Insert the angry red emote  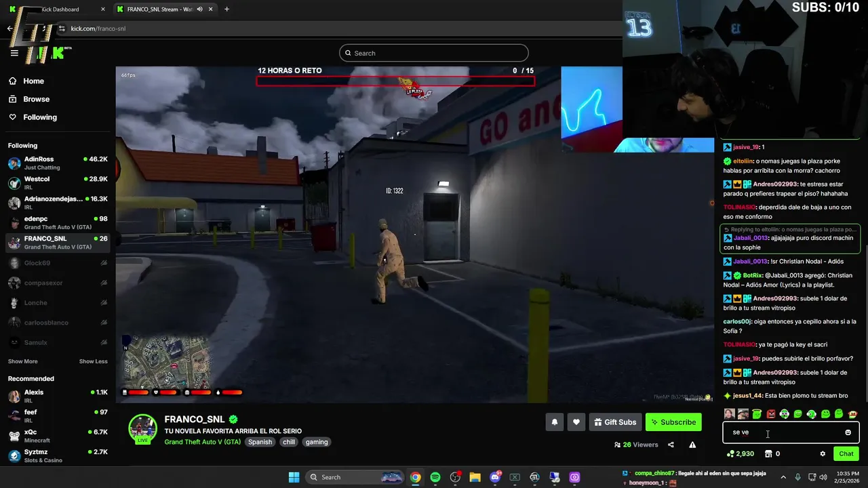(x=770, y=413)
